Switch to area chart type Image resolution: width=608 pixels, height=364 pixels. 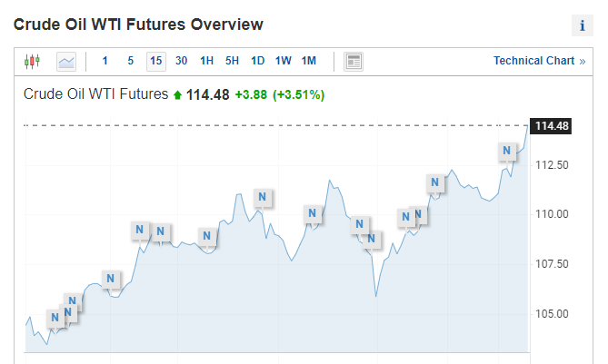66,62
